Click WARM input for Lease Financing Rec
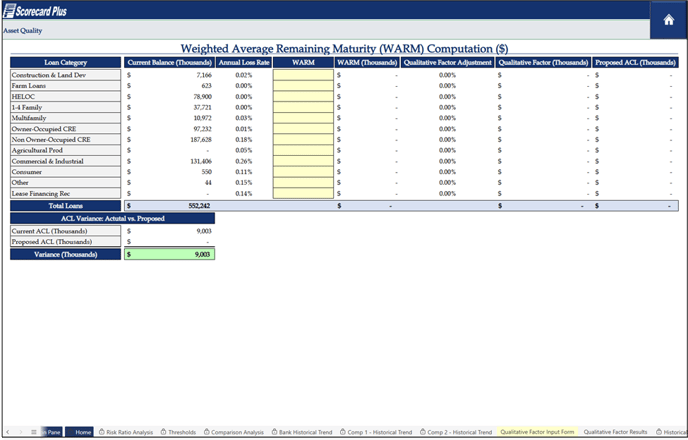The width and height of the screenshot is (688, 440). (x=303, y=193)
